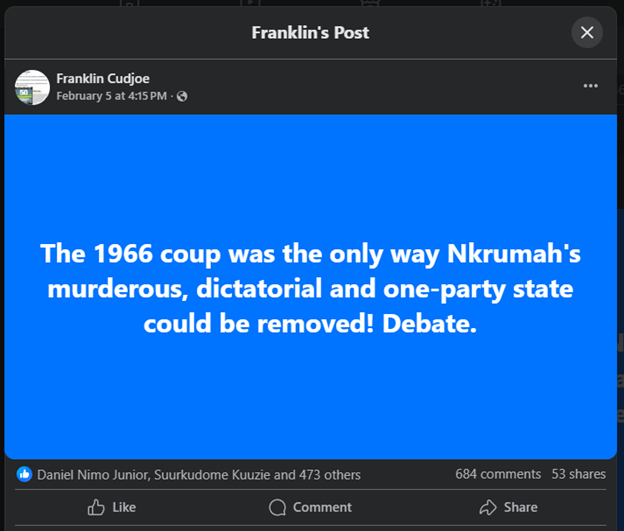The image size is (624, 531).
Task: Click the February 5 timestamp
Action: 111,96
